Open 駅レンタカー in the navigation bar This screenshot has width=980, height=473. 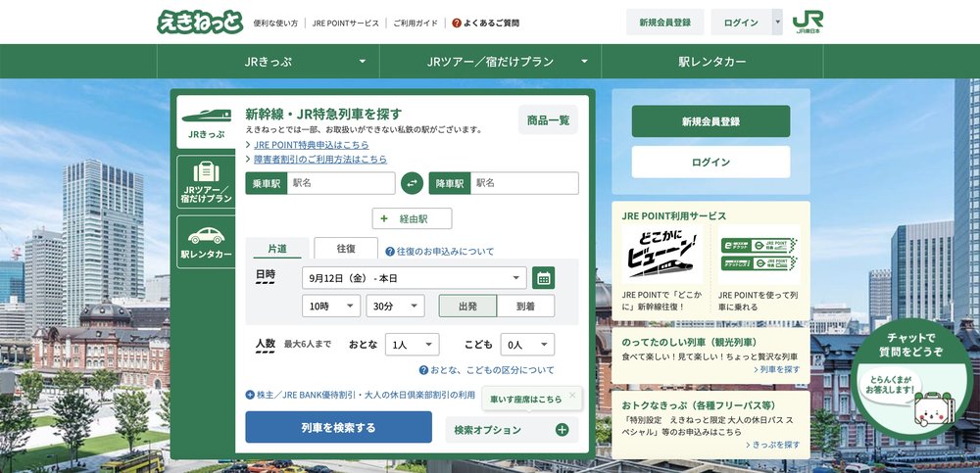click(x=711, y=62)
